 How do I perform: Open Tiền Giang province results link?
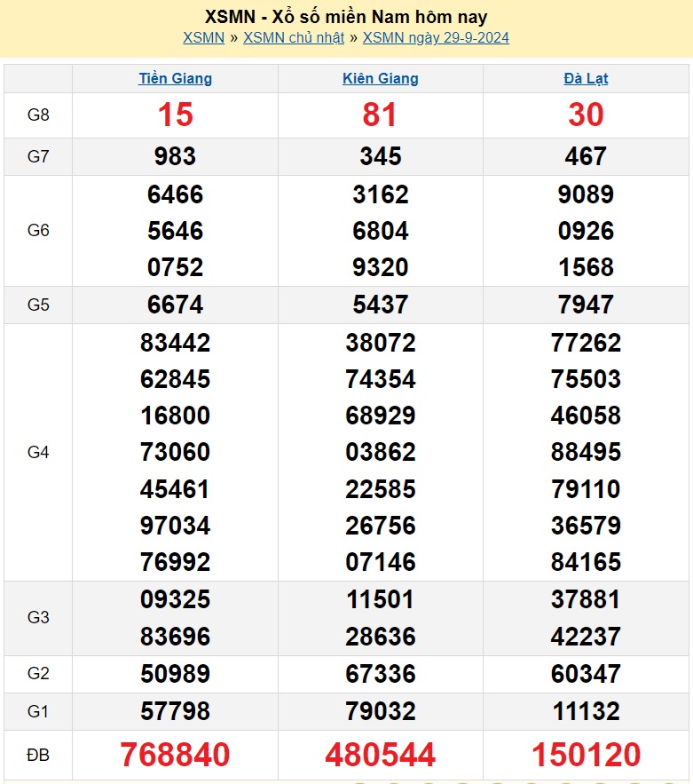click(175, 78)
